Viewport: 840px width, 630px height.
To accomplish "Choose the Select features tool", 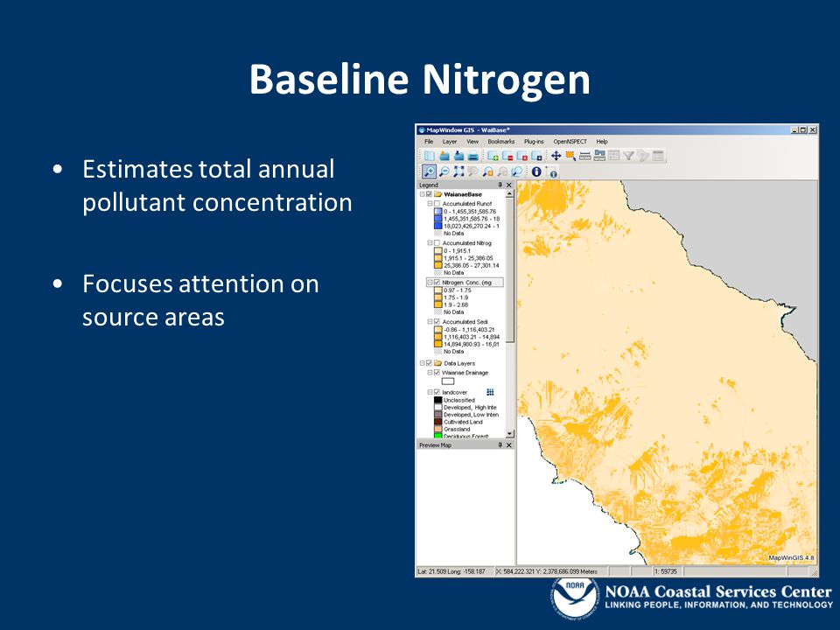I will [x=570, y=156].
